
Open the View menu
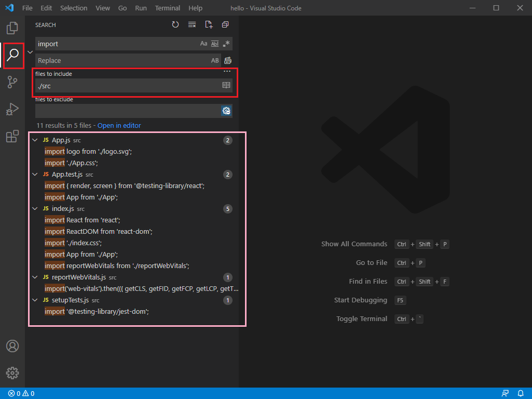pyautogui.click(x=102, y=8)
